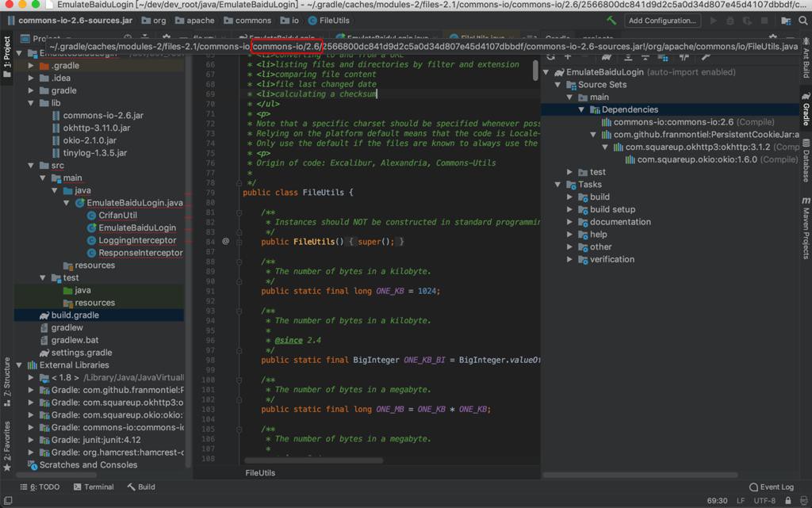Collapse the Tasks node in Gradle panel
Image resolution: width=812 pixels, height=508 pixels.
[x=558, y=185]
